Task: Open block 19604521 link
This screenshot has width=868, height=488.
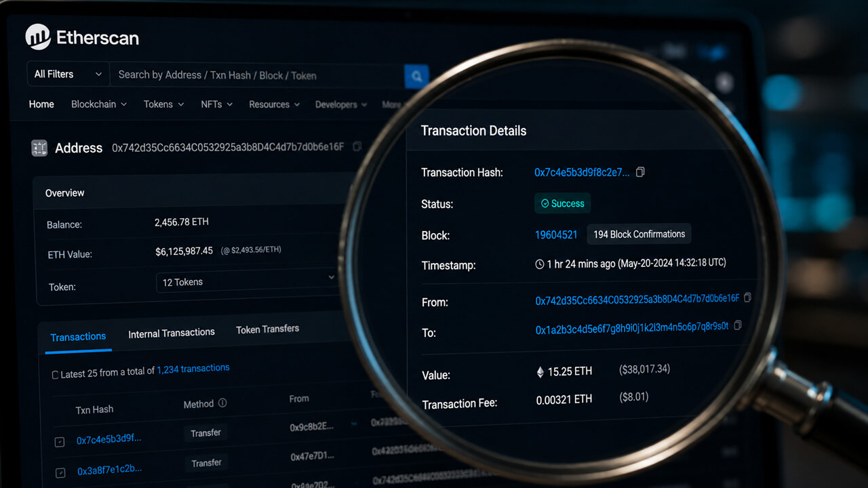Action: pyautogui.click(x=556, y=235)
